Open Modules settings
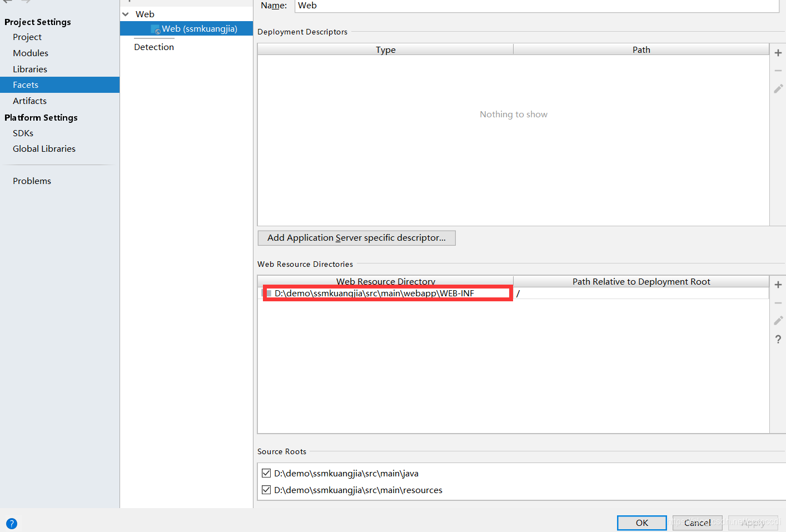The width and height of the screenshot is (786, 532). click(31, 53)
